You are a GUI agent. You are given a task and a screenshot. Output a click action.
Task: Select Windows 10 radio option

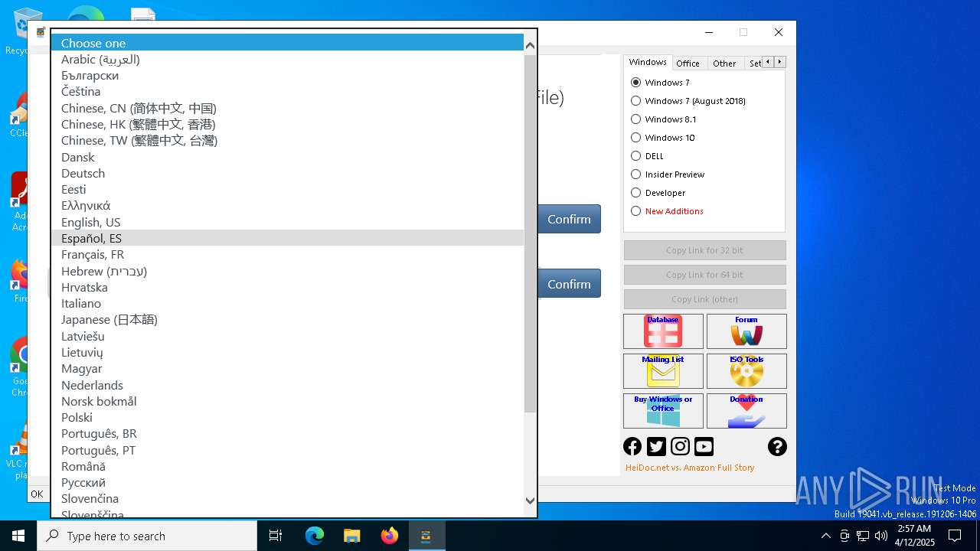coord(662,138)
